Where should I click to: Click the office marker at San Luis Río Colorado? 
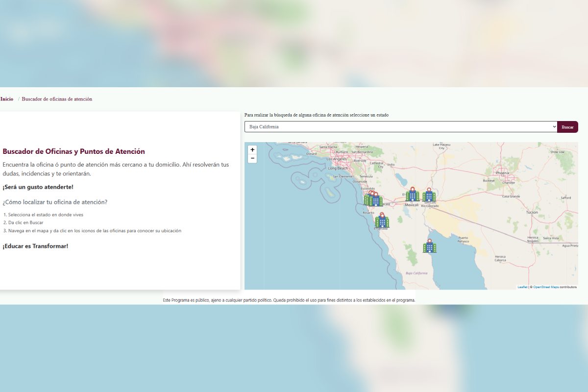[429, 196]
